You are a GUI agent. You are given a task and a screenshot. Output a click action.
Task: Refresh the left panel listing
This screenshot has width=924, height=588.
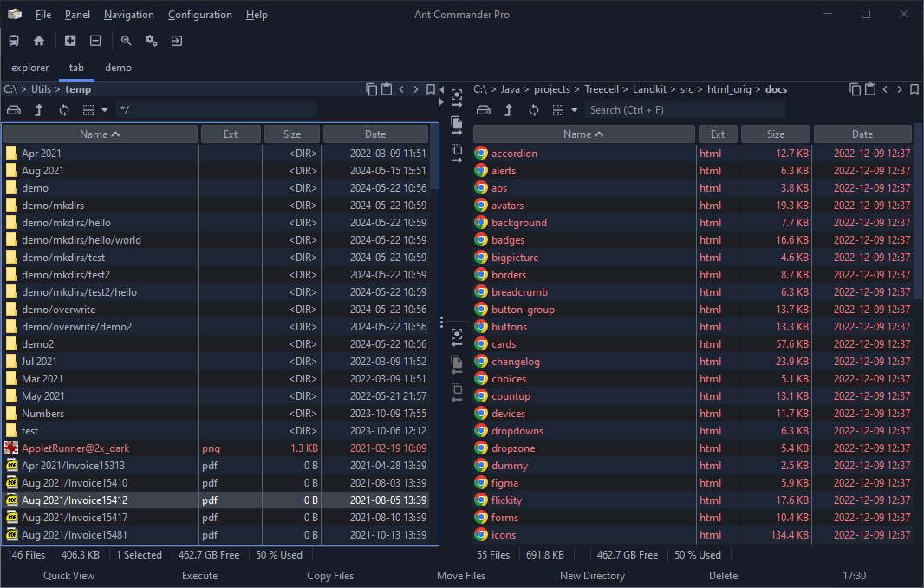[64, 110]
